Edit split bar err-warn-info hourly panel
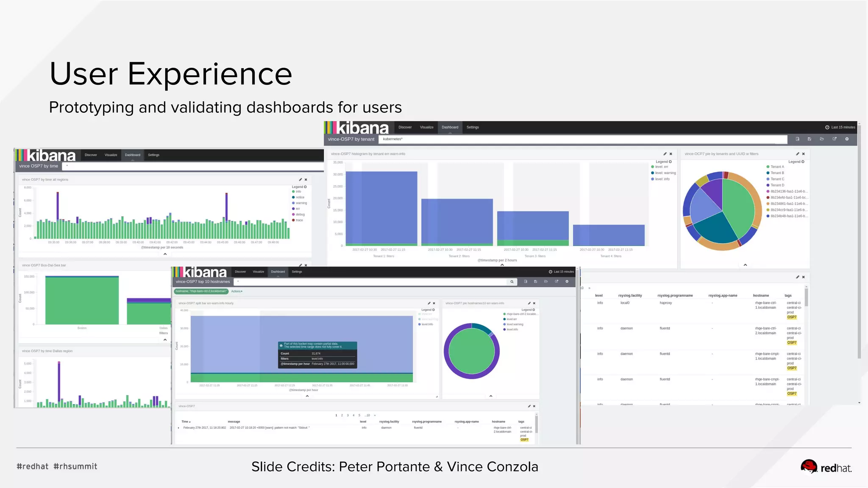 tap(429, 303)
